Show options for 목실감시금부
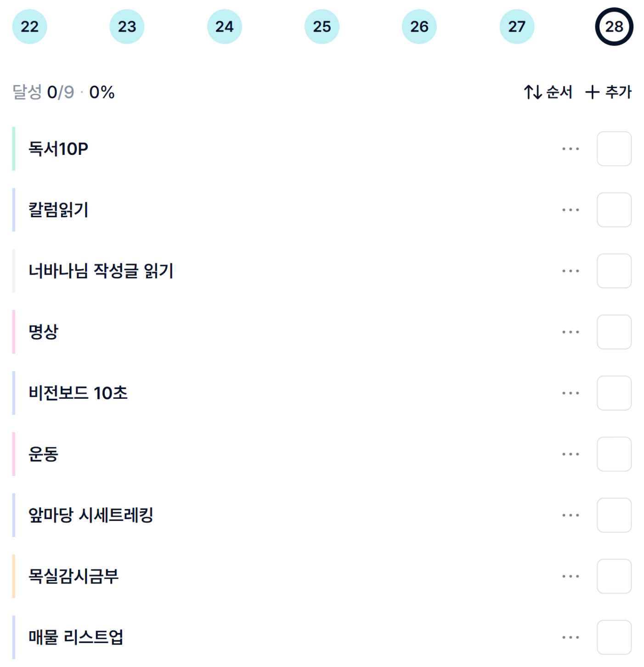 tap(571, 576)
